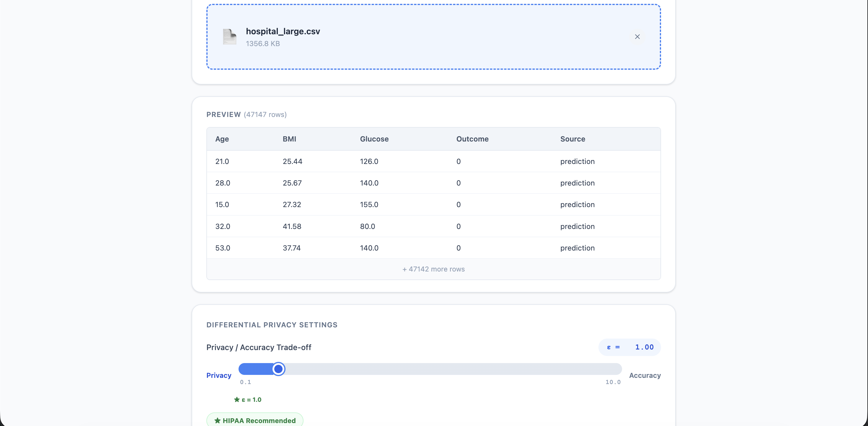Click the hospital_large.csv file name

point(283,31)
